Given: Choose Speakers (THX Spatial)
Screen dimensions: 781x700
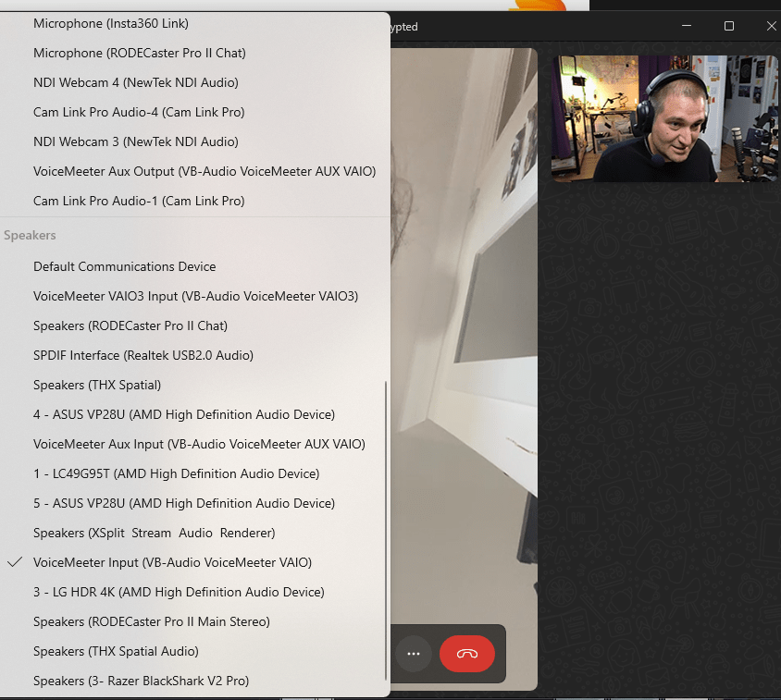Looking at the screenshot, I should click(x=194, y=386).
